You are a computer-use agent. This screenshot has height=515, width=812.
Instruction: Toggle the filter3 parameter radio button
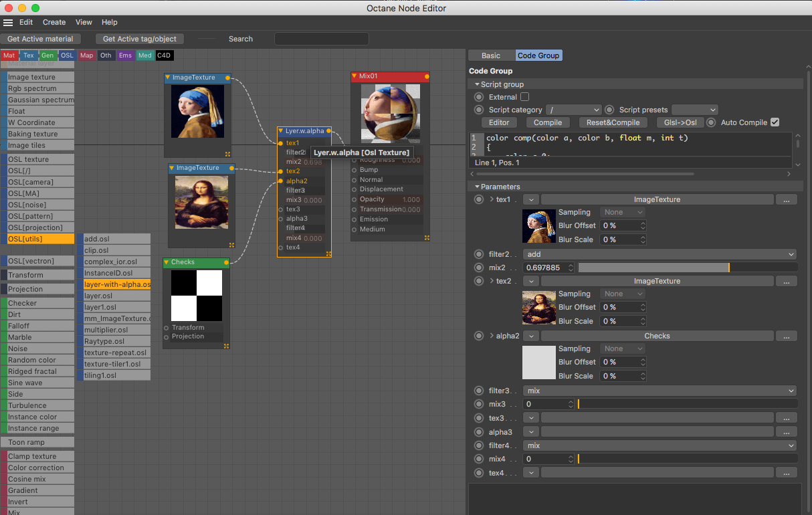478,391
